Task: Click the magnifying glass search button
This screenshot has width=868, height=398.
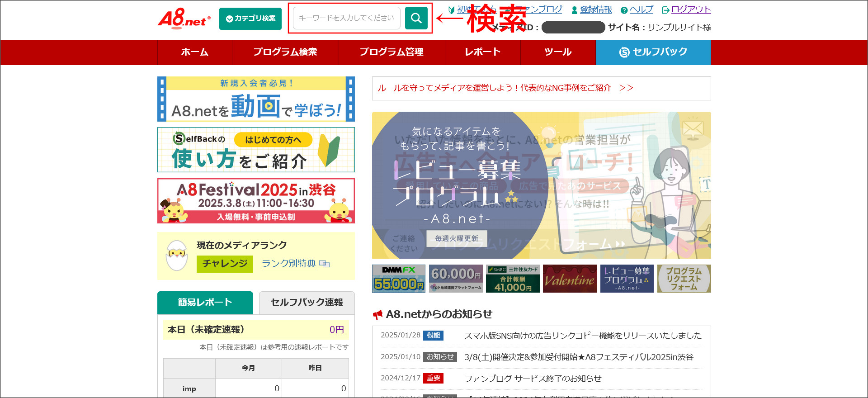Action: [416, 18]
